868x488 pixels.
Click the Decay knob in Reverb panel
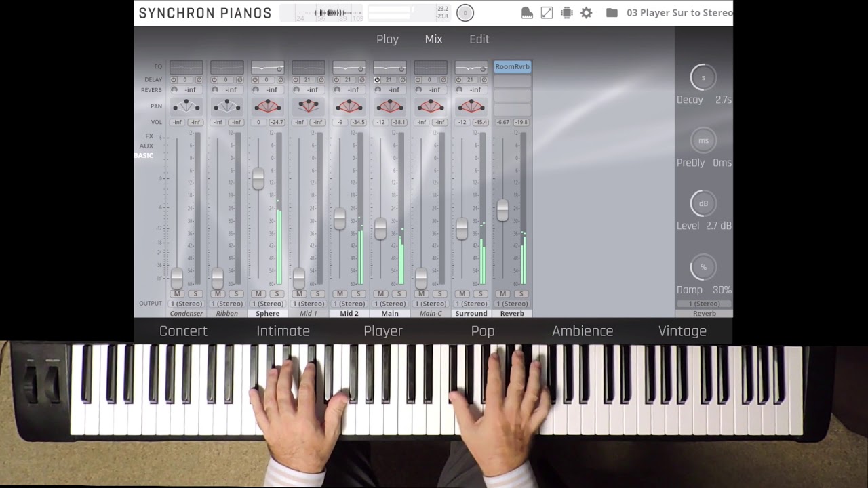[703, 77]
